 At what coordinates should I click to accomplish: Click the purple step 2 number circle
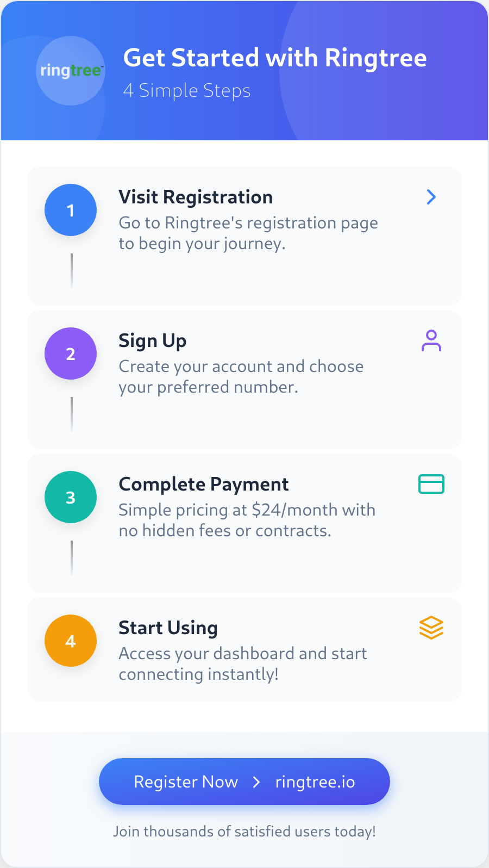click(71, 354)
